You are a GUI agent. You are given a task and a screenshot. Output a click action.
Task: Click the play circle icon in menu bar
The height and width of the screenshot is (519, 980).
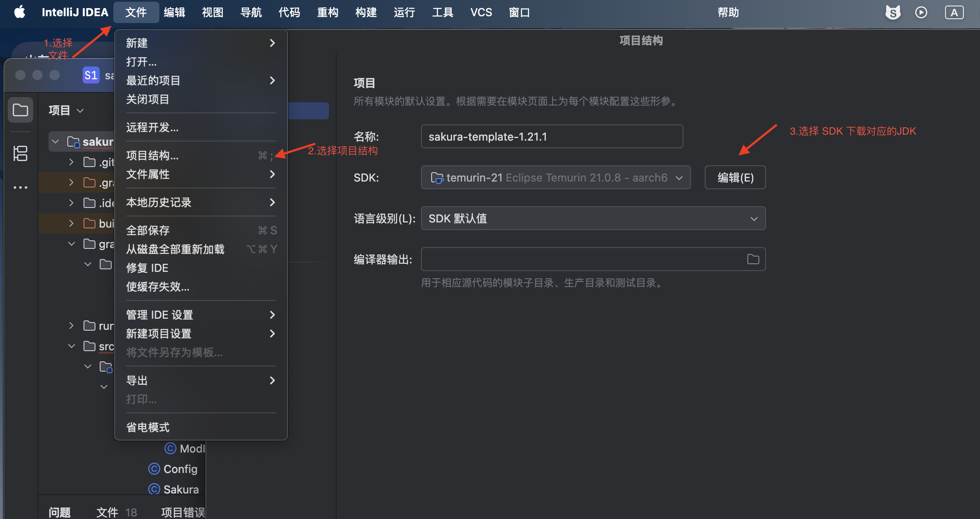pos(921,12)
